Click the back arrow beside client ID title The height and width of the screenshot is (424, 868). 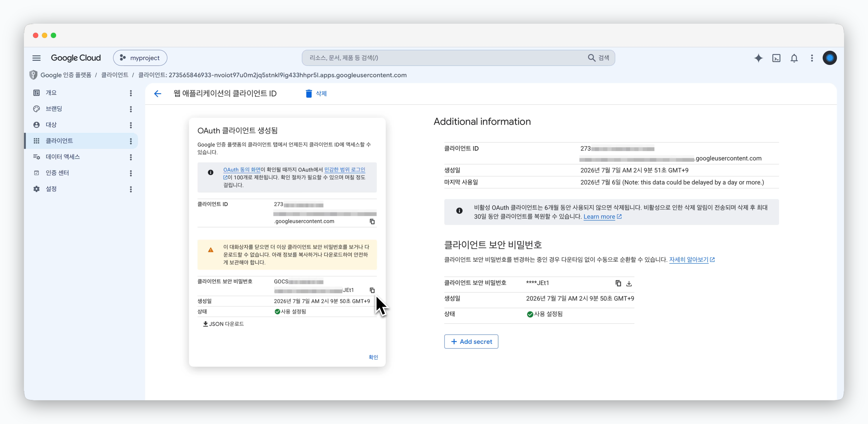click(158, 94)
